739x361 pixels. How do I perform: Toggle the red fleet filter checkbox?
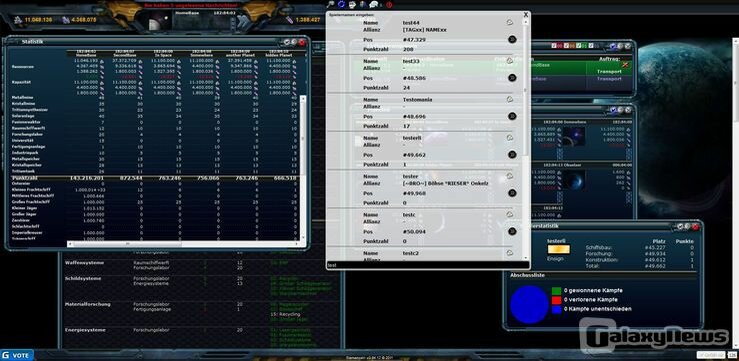[555, 46]
